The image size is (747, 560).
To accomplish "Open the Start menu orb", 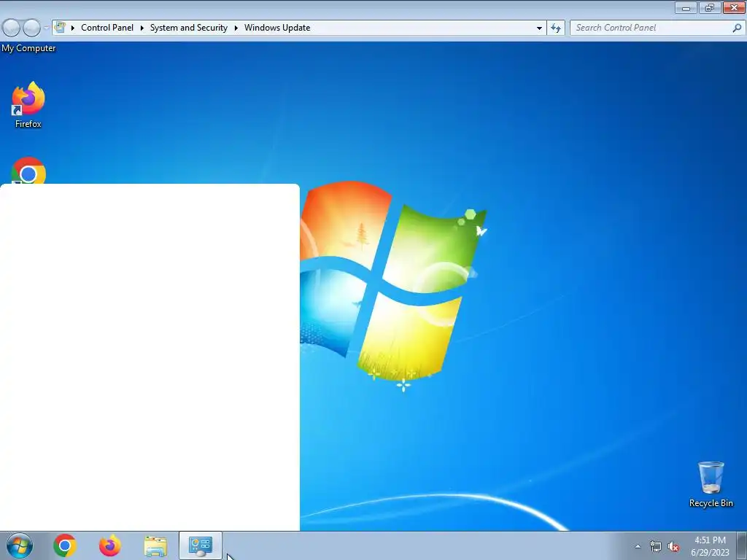I will click(x=20, y=545).
